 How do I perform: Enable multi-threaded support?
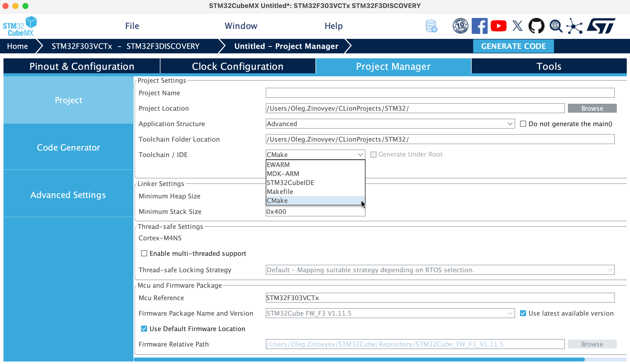(x=144, y=253)
